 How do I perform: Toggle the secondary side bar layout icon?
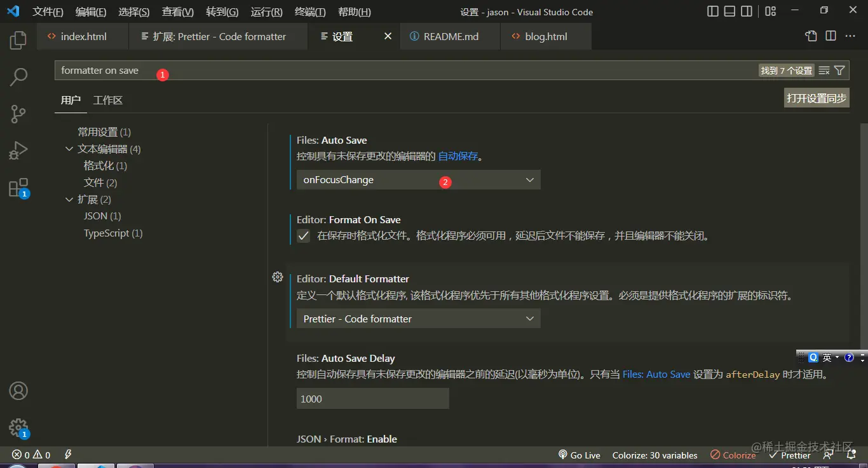click(747, 11)
